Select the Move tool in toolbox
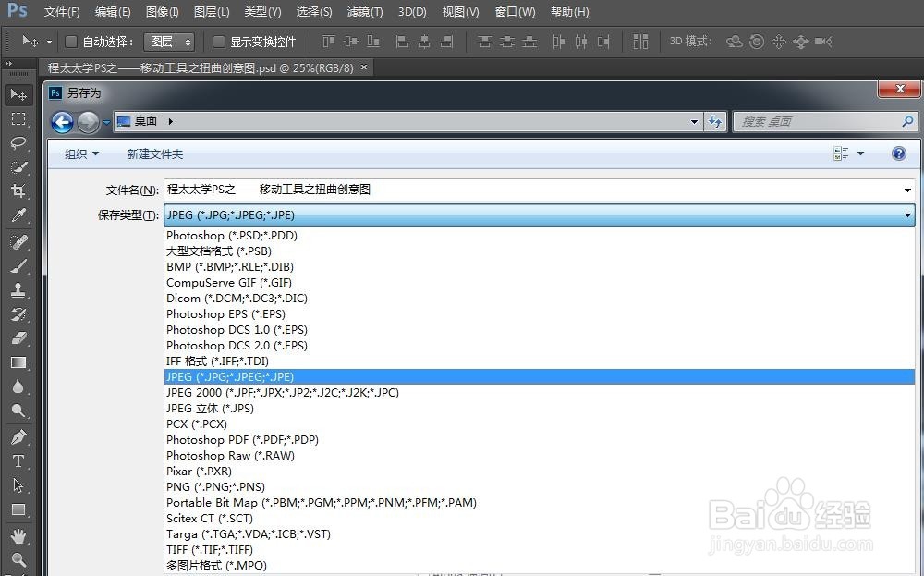 click(18, 94)
